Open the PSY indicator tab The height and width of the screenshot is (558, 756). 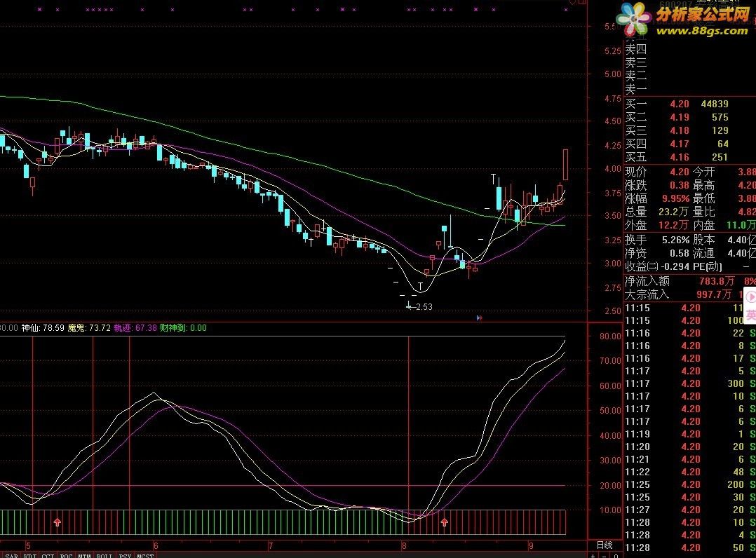(125, 556)
